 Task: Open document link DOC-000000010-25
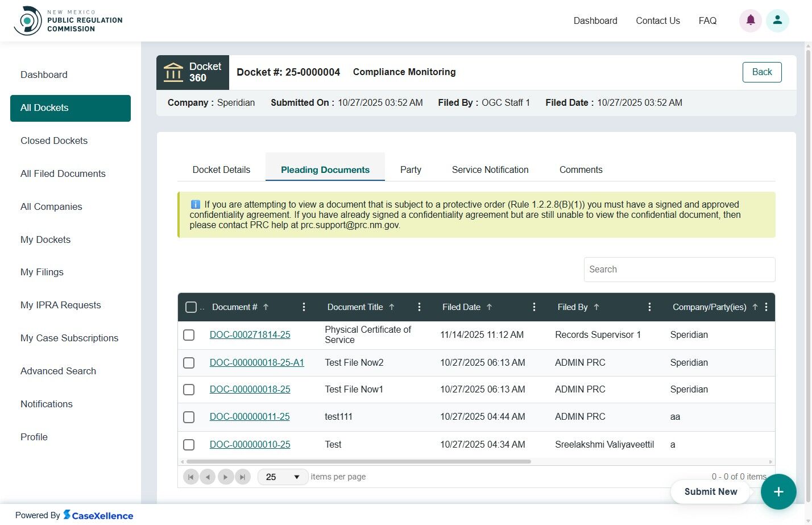pos(250,445)
